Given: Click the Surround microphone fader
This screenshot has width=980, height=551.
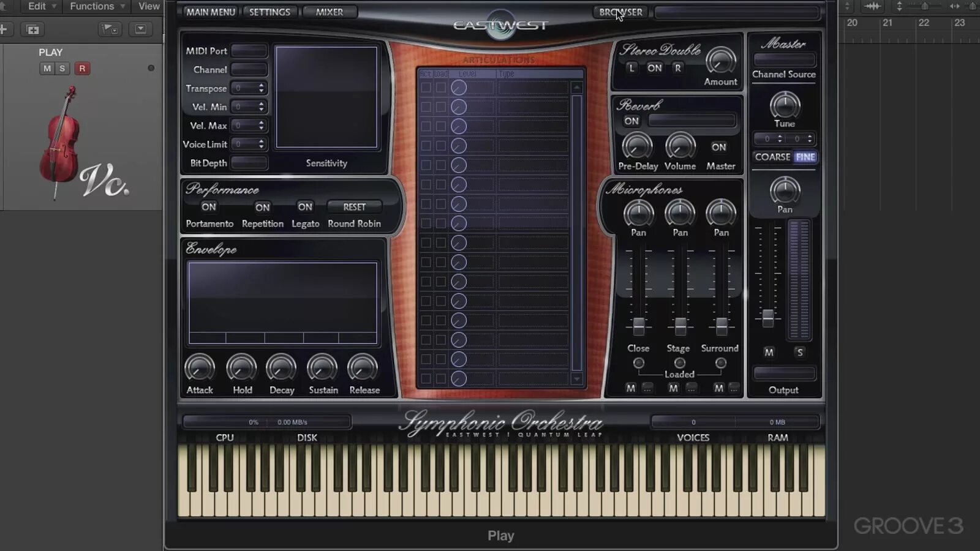Looking at the screenshot, I should pos(722,326).
